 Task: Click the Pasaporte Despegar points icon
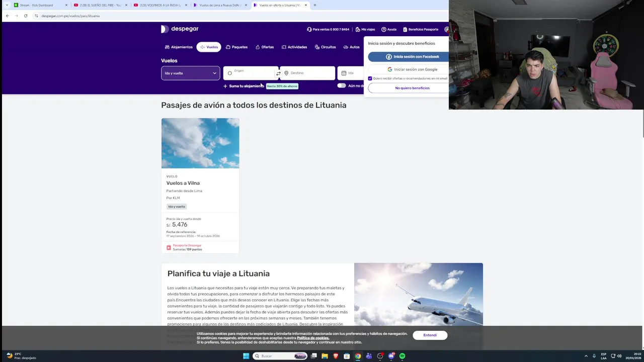coord(169,247)
